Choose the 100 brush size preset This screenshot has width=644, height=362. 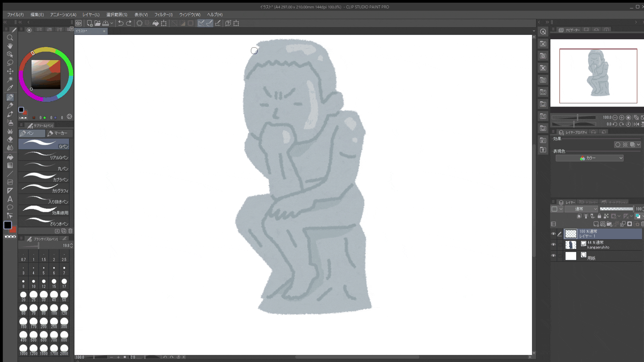pyautogui.click(x=54, y=310)
